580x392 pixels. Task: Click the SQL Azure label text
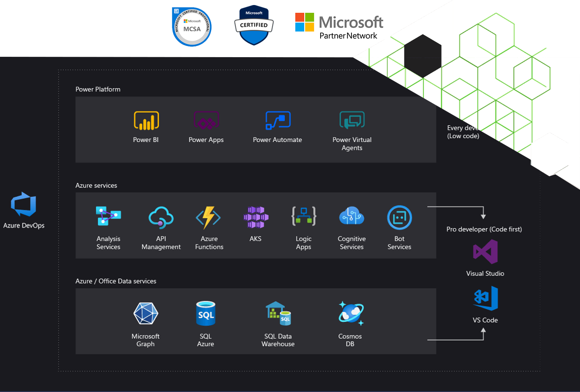(206, 340)
